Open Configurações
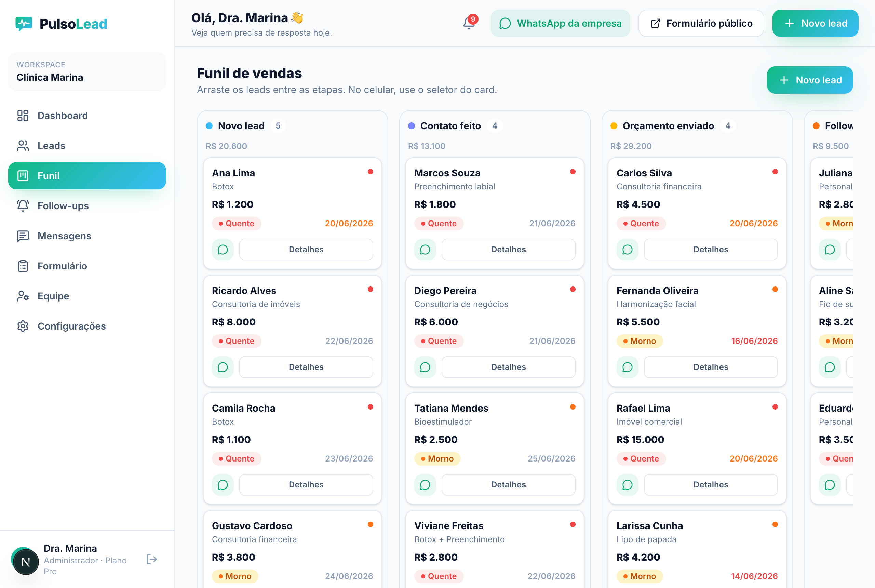Screen dimensions: 875x588 (x=87, y=326)
